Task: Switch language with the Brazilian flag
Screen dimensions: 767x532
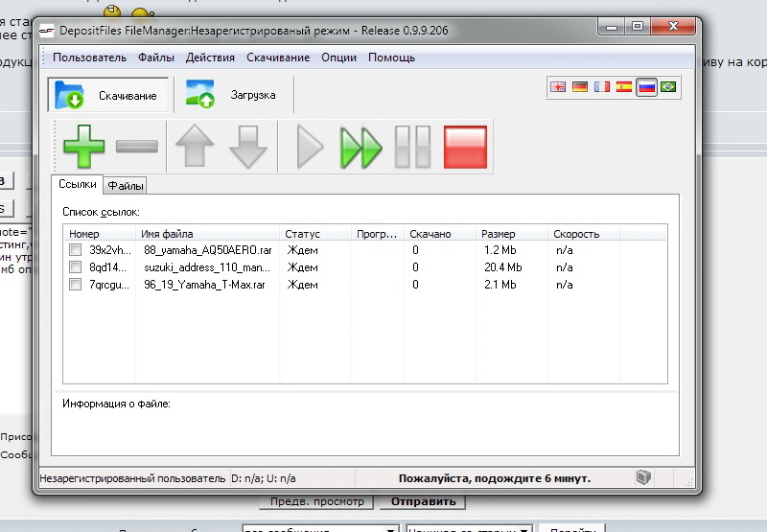Action: coord(667,87)
